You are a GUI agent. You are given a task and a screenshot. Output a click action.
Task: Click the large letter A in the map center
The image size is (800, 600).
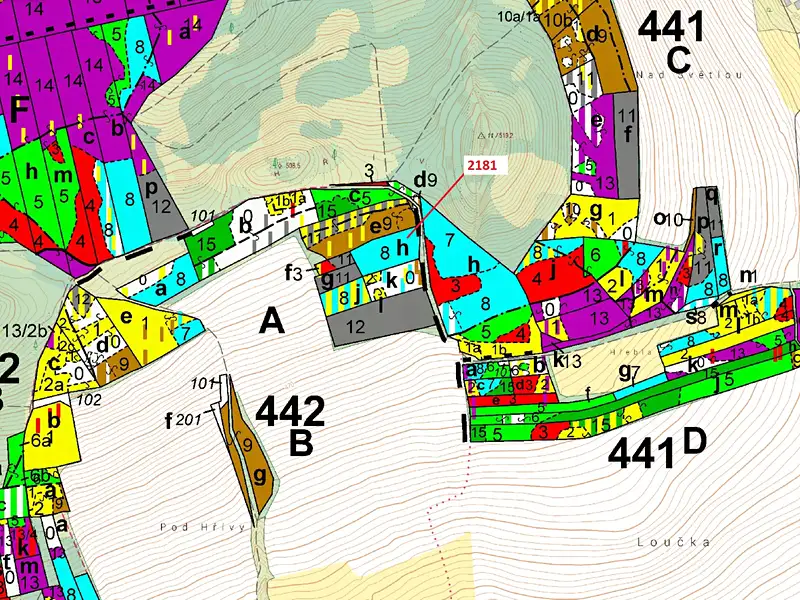[271, 322]
